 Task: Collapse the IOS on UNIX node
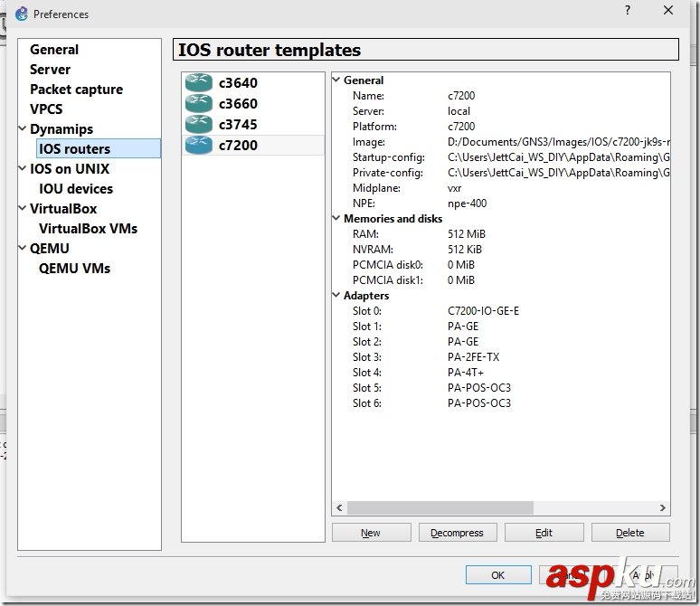coord(23,168)
